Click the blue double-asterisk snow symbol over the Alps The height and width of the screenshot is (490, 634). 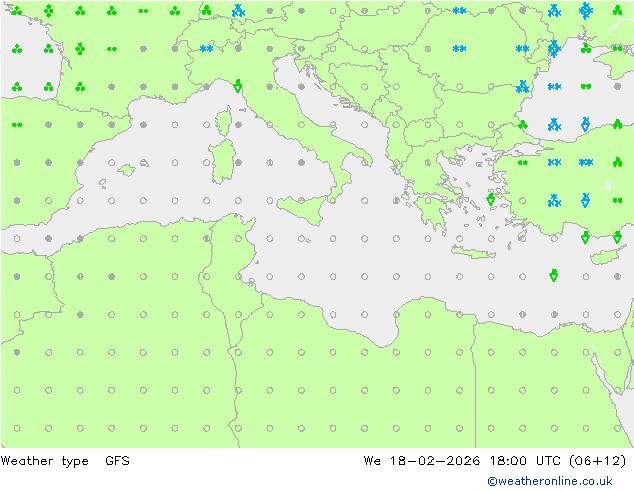[206, 49]
